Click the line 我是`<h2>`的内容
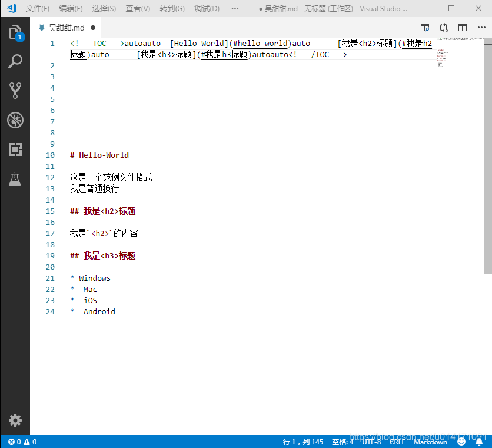This screenshot has width=492, height=448. 104,233
